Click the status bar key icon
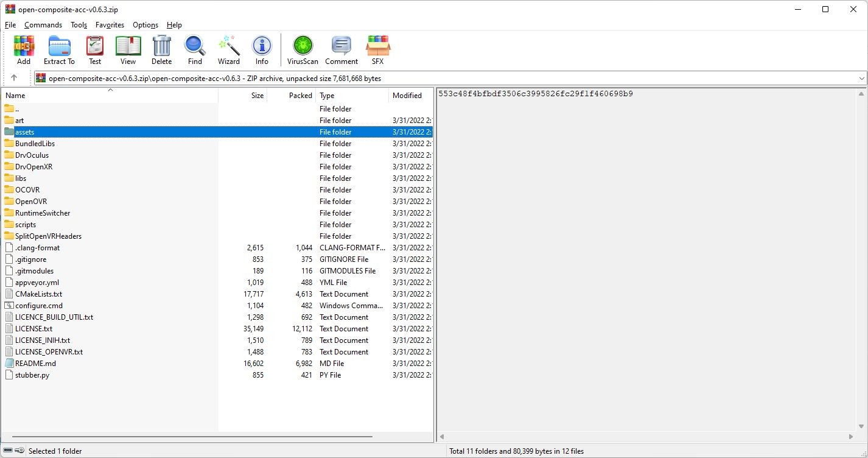Viewport: 868px width, 458px height. (20, 451)
